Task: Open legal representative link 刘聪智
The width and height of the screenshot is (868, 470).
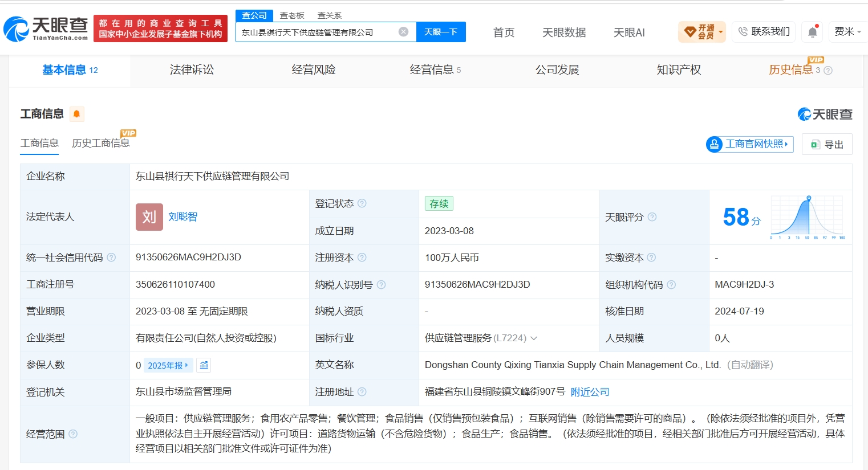Action: coord(182,217)
